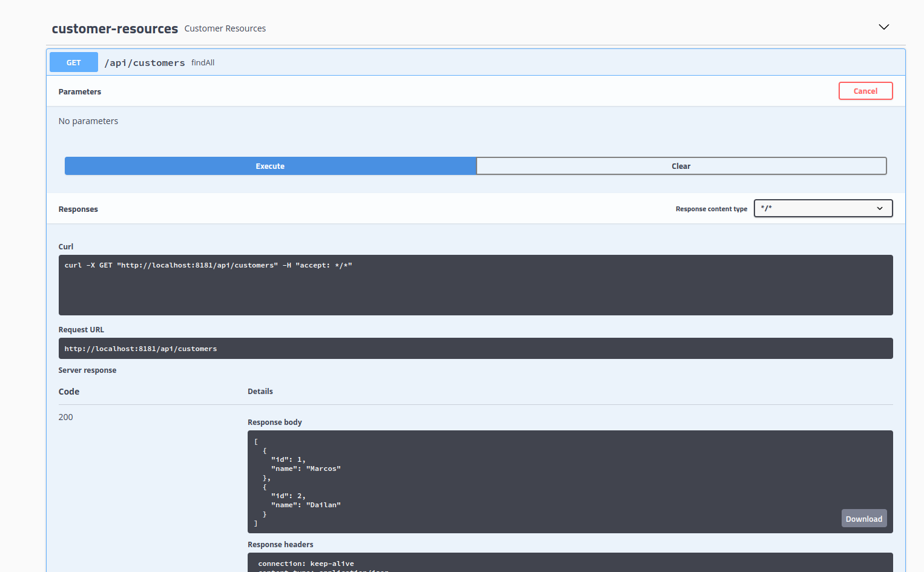This screenshot has width=924, height=572.
Task: Click the Response headers block
Action: point(569,564)
